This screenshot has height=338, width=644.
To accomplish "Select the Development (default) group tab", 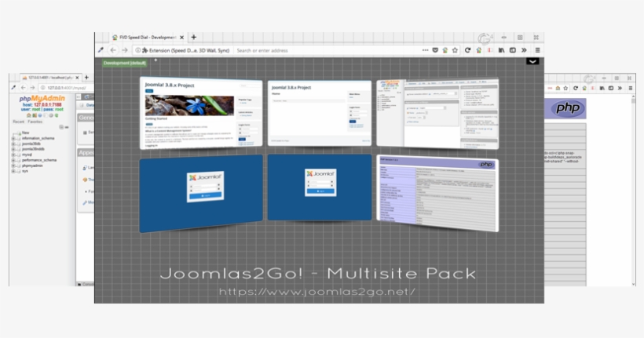I will coord(124,63).
